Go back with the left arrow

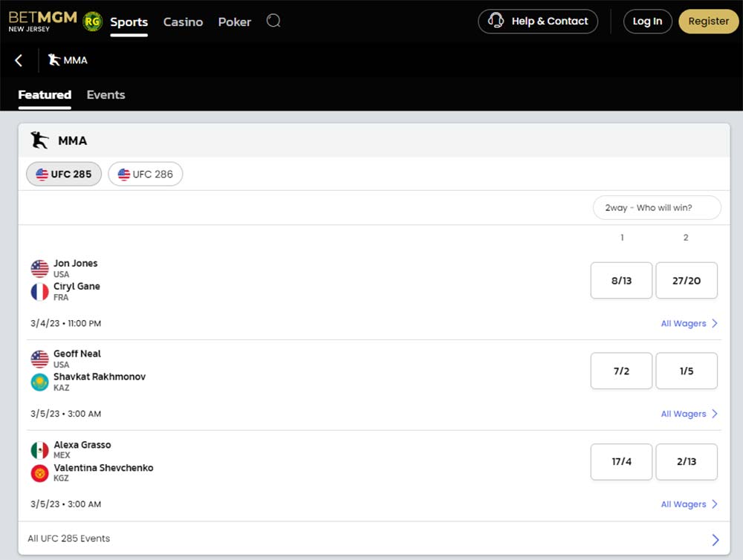(x=19, y=60)
